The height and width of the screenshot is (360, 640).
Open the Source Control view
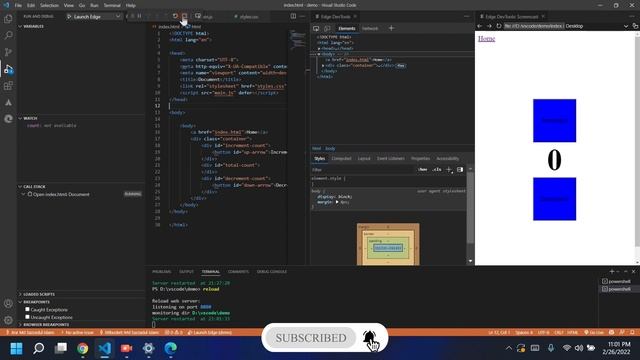click(x=8, y=52)
